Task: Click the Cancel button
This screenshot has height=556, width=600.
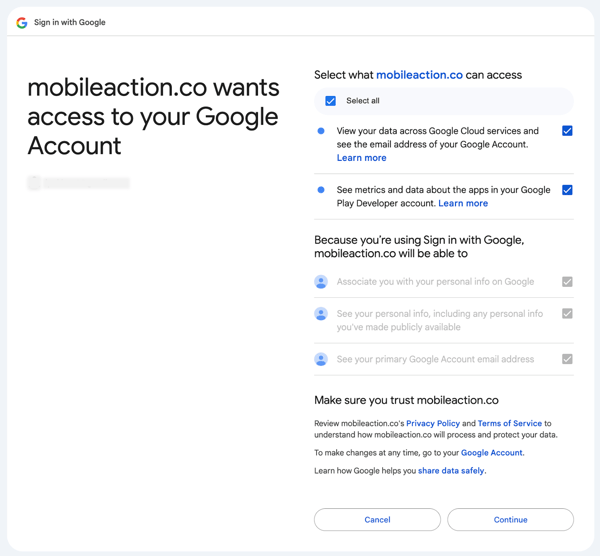Action: pyautogui.click(x=377, y=520)
